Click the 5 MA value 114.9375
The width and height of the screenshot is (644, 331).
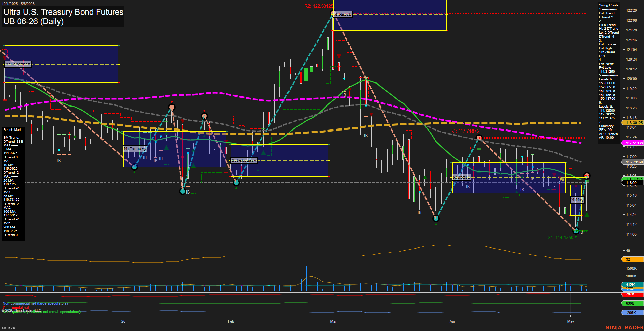[x=10, y=153]
